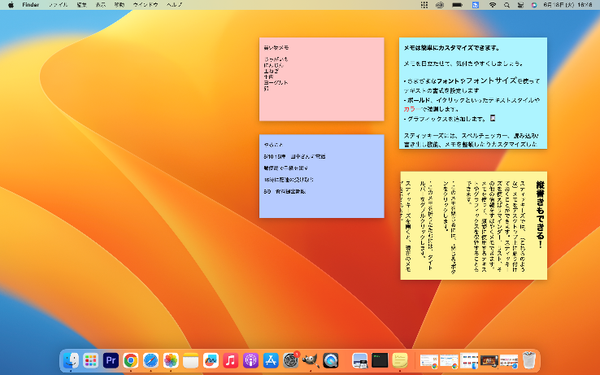600x375 pixels.
Task: Open Spotlight search magnifier
Action: click(x=507, y=5)
